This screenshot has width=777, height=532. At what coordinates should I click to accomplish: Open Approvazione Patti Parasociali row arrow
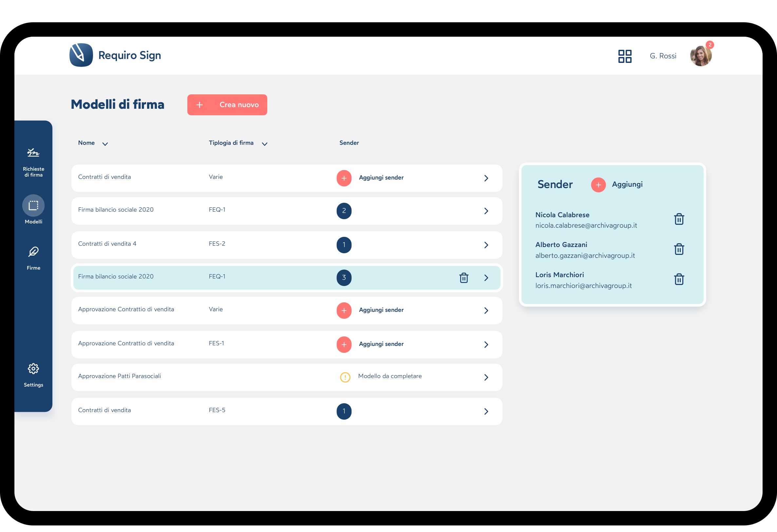click(x=486, y=377)
